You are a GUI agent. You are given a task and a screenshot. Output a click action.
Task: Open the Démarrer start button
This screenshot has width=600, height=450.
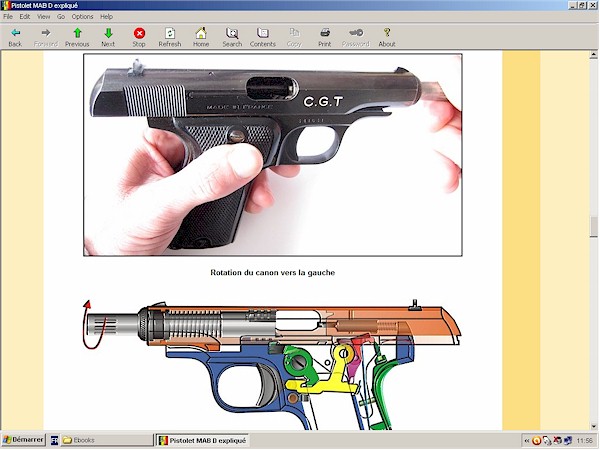(x=23, y=440)
